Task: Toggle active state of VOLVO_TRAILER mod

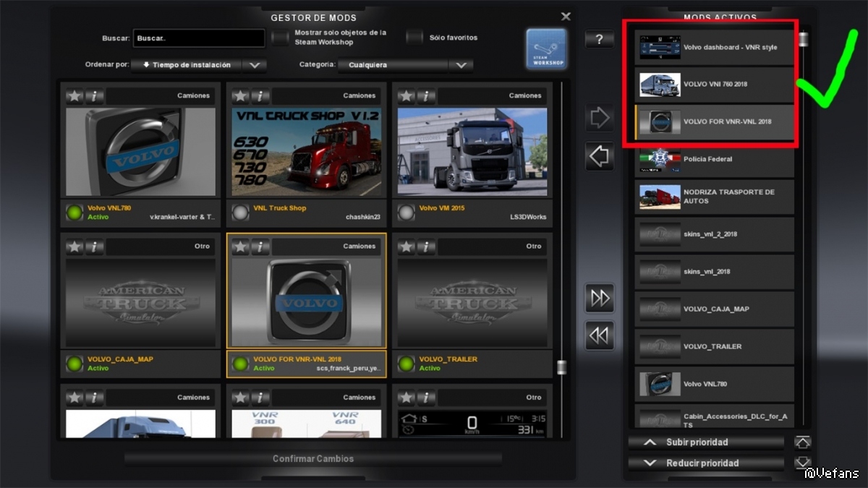Action: coord(406,364)
